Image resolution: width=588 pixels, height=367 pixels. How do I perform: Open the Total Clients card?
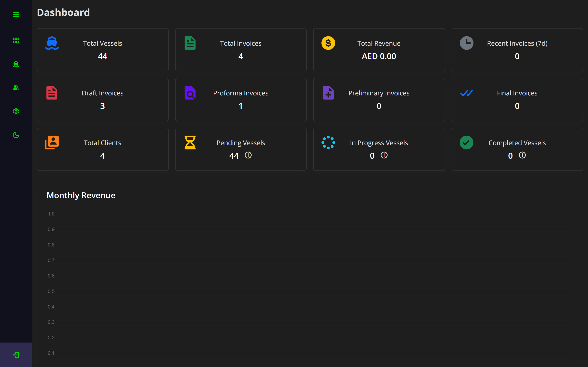pyautogui.click(x=102, y=149)
